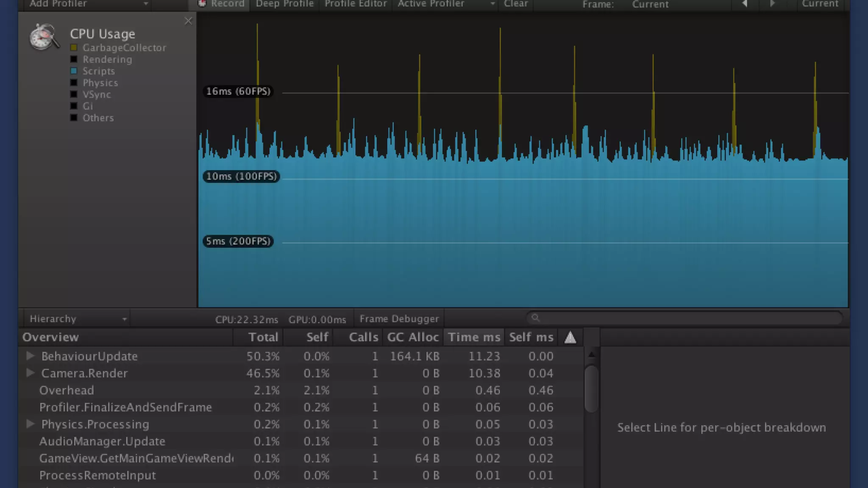Click the warning triangle column header

pyautogui.click(x=570, y=338)
